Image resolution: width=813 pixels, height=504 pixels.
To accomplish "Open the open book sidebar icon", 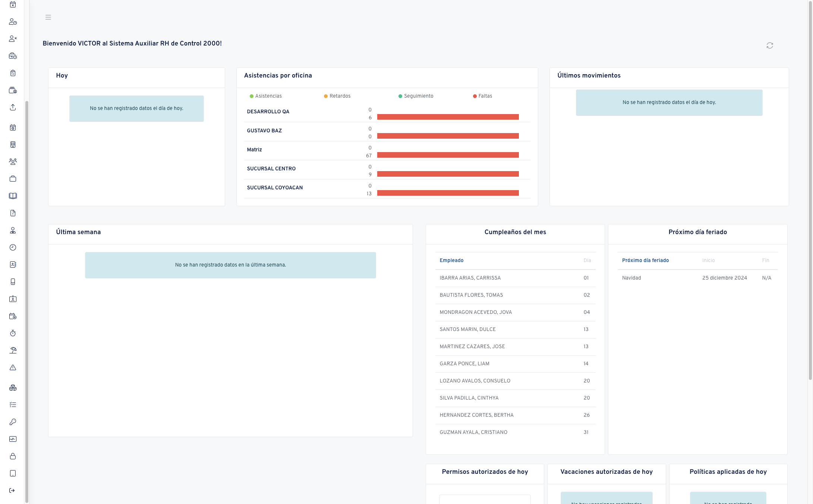I will pos(13,196).
